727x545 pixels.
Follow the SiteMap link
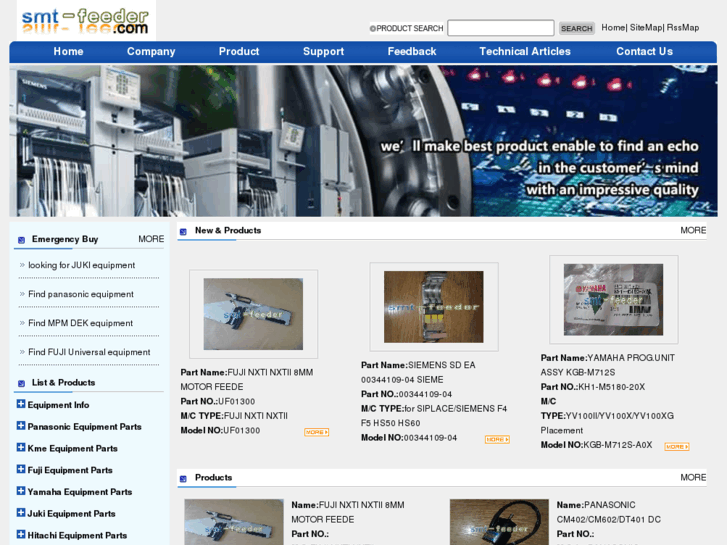[646, 27]
